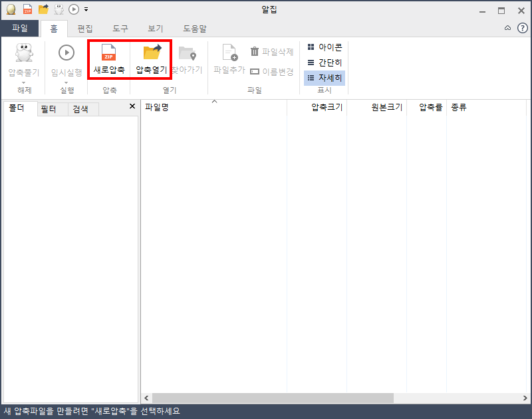Click the open archive folder icon in quick access toolbar
This screenshot has width=532, height=419.
point(43,9)
